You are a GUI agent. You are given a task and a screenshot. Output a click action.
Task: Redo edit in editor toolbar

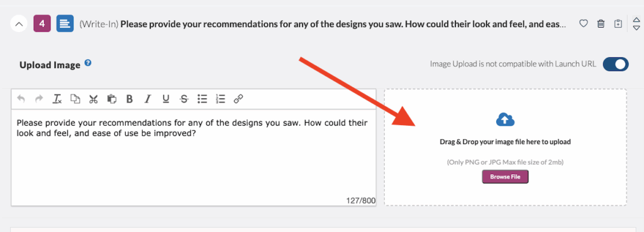pos(39,99)
